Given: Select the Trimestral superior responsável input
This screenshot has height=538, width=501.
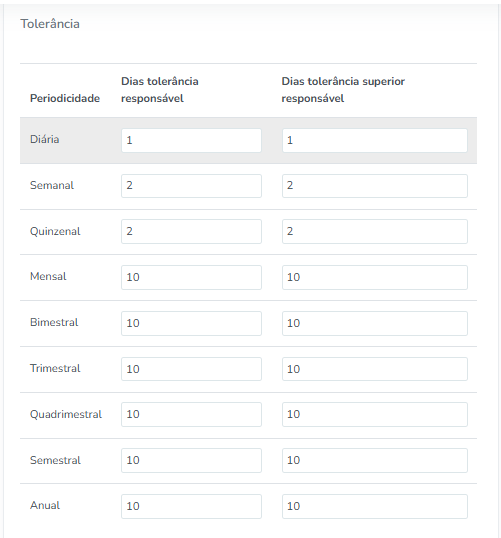Looking at the screenshot, I should coord(375,369).
